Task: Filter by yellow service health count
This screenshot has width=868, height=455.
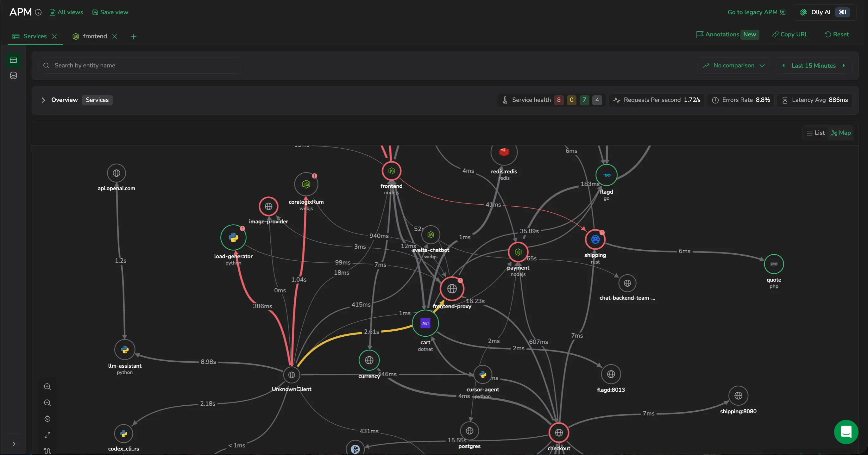Action: (x=571, y=100)
